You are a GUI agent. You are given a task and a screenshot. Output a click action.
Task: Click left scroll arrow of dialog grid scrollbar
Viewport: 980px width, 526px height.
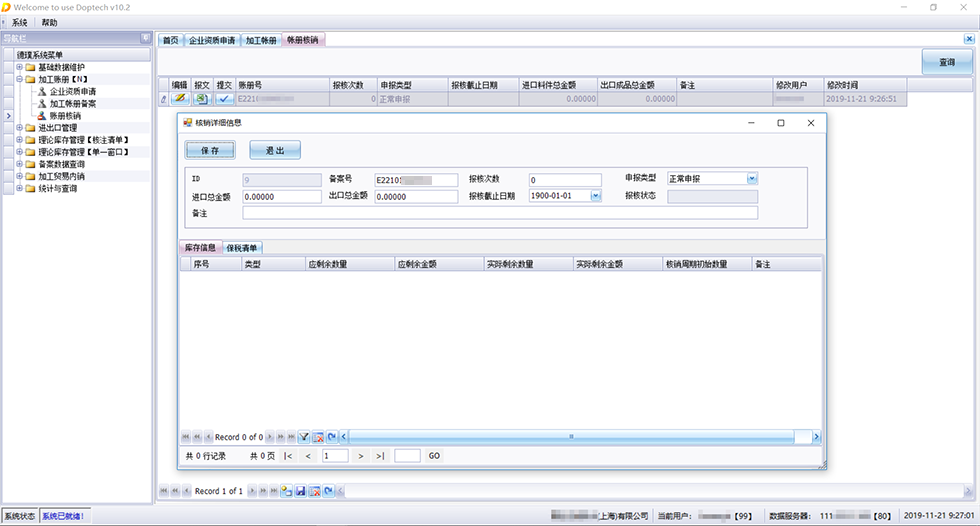[x=343, y=437]
